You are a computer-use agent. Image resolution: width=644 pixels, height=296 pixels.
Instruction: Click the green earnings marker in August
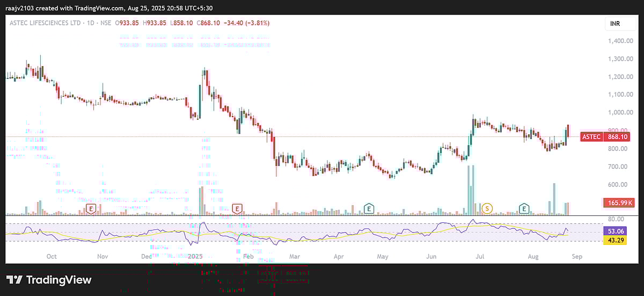tap(524, 208)
